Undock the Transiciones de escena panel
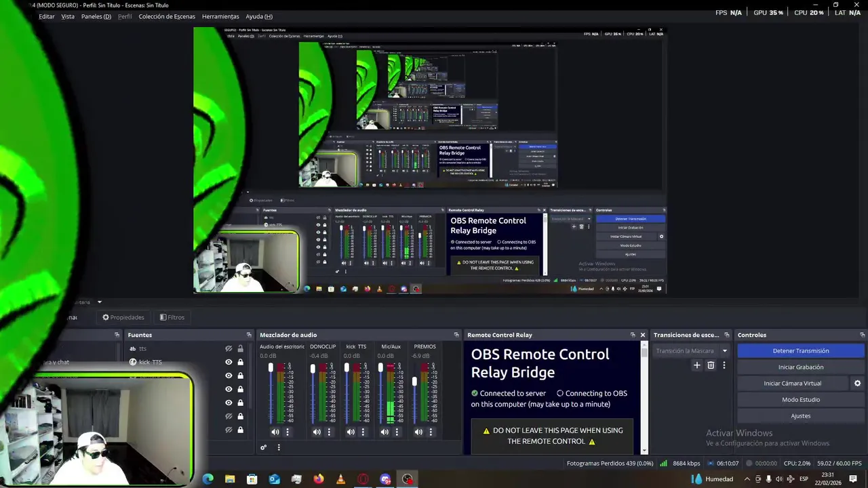 [x=727, y=335]
